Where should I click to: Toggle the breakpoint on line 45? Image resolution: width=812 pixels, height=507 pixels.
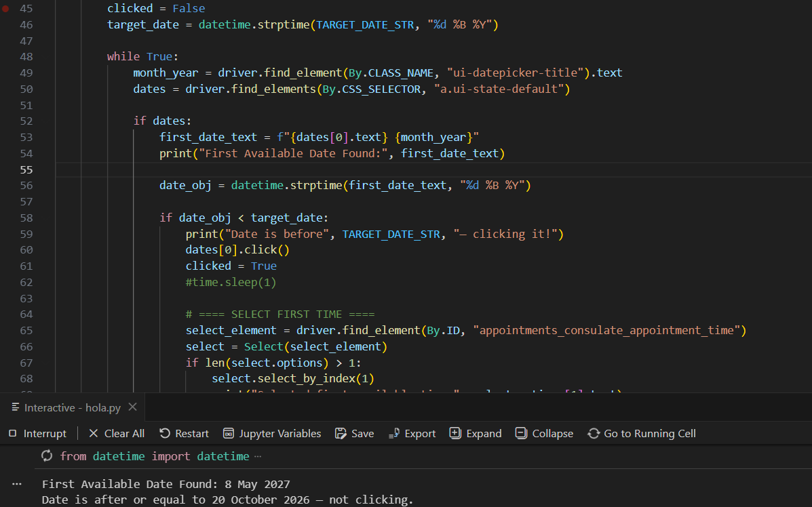point(7,8)
